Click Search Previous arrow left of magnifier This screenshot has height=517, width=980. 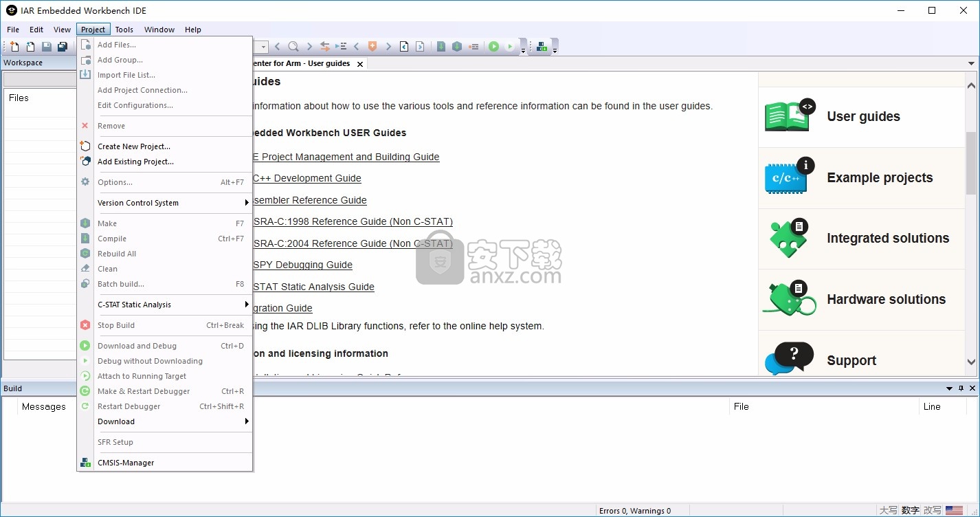278,47
